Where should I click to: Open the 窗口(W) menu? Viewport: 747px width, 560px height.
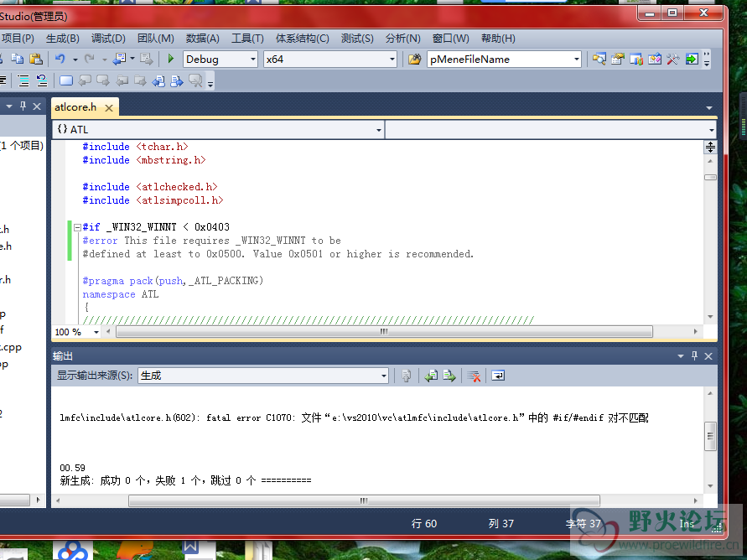coord(451,38)
